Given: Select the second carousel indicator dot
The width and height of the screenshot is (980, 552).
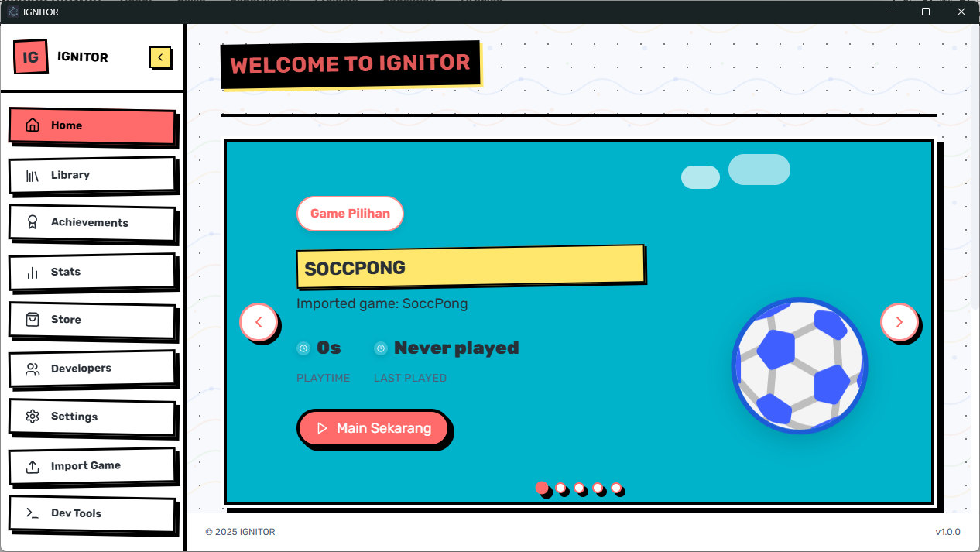Looking at the screenshot, I should pos(561,489).
